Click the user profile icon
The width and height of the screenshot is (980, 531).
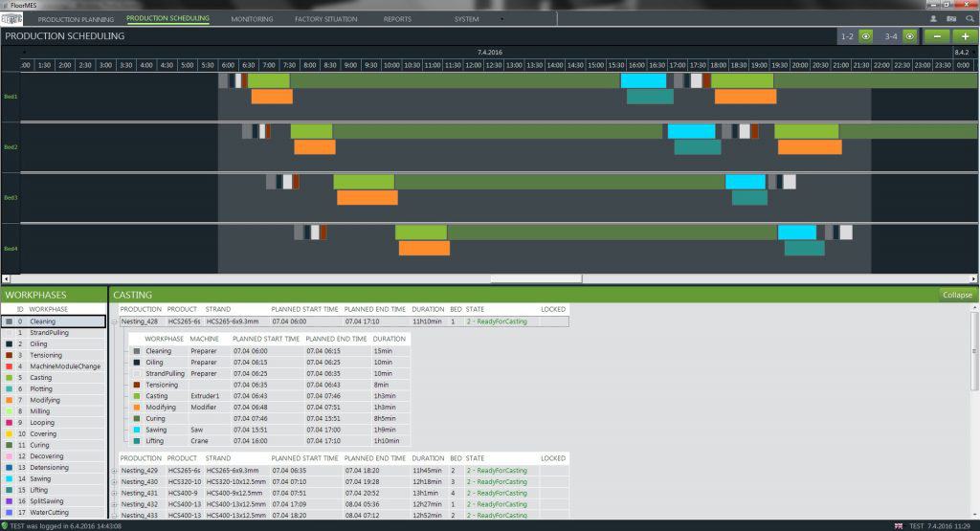tap(932, 19)
